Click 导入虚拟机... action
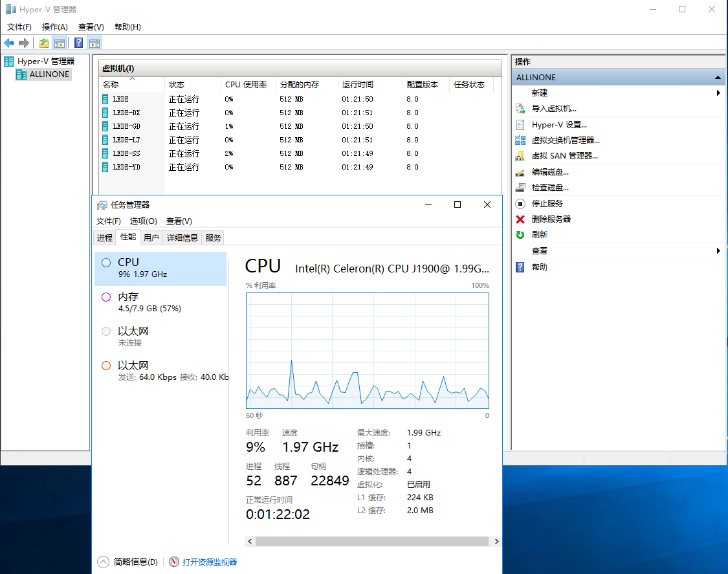The width and height of the screenshot is (728, 574). click(x=554, y=109)
